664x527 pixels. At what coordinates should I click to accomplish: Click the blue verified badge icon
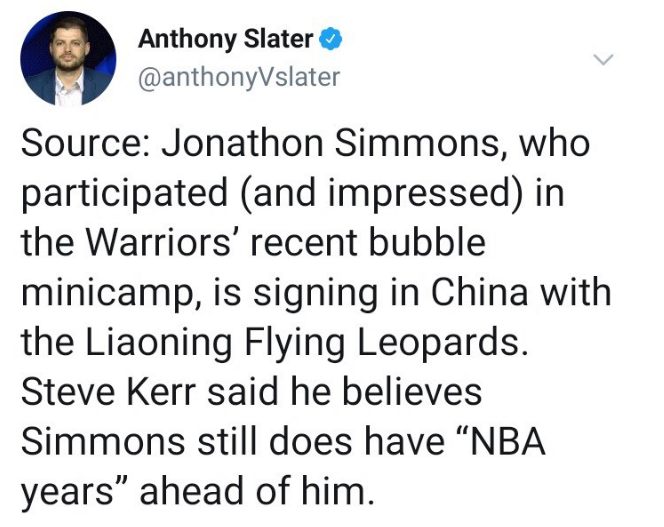(x=331, y=40)
